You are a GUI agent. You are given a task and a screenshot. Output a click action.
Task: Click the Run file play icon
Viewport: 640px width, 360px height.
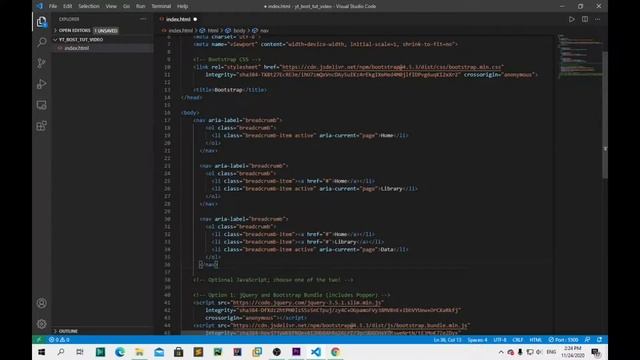(x=571, y=19)
